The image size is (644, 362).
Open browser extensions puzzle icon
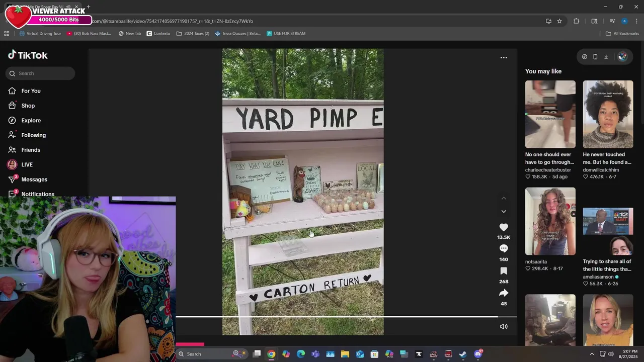click(577, 21)
